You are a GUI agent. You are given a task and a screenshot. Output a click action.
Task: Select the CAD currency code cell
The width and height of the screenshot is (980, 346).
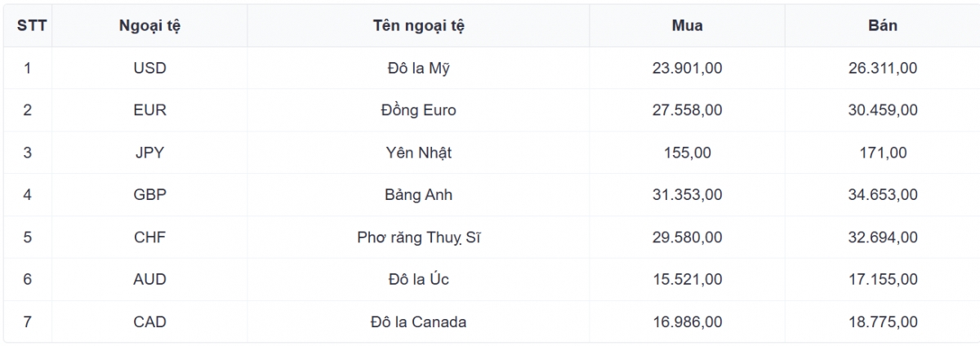pyautogui.click(x=149, y=322)
